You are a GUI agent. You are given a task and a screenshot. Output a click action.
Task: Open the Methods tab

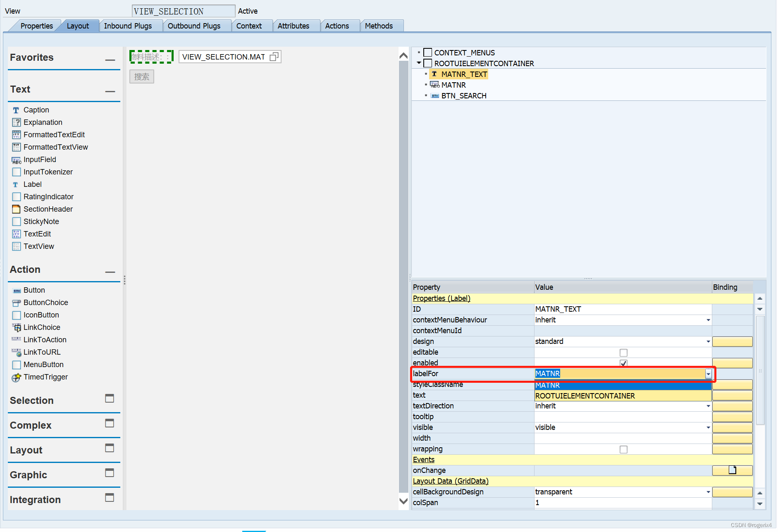(x=379, y=26)
